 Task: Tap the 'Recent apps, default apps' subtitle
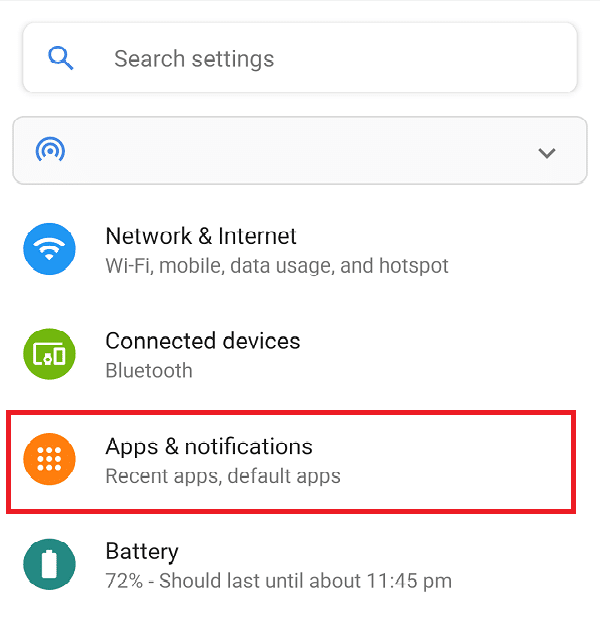click(x=223, y=477)
